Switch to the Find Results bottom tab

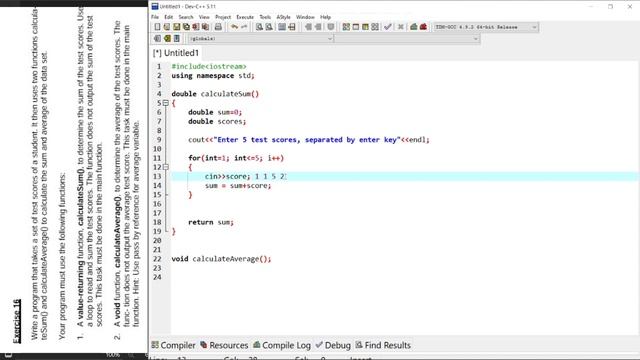coord(383,345)
